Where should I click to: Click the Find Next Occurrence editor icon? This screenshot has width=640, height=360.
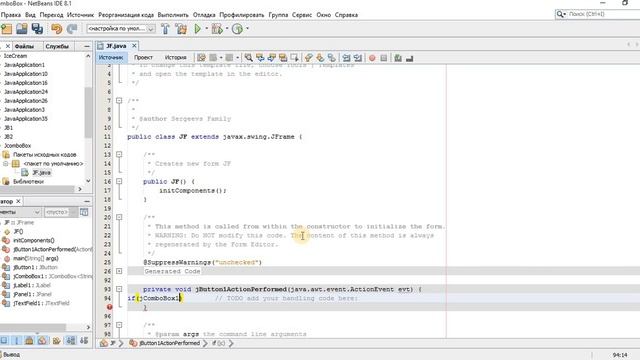click(271, 58)
